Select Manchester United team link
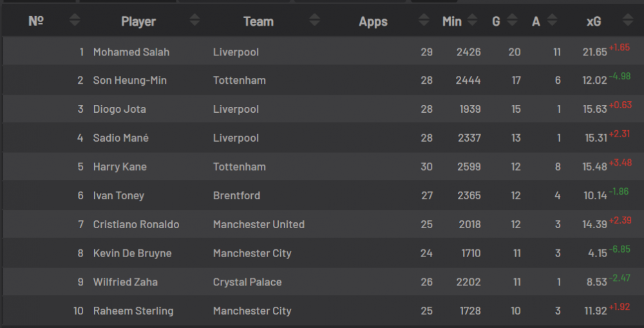The width and height of the screenshot is (644, 328). 258,225
